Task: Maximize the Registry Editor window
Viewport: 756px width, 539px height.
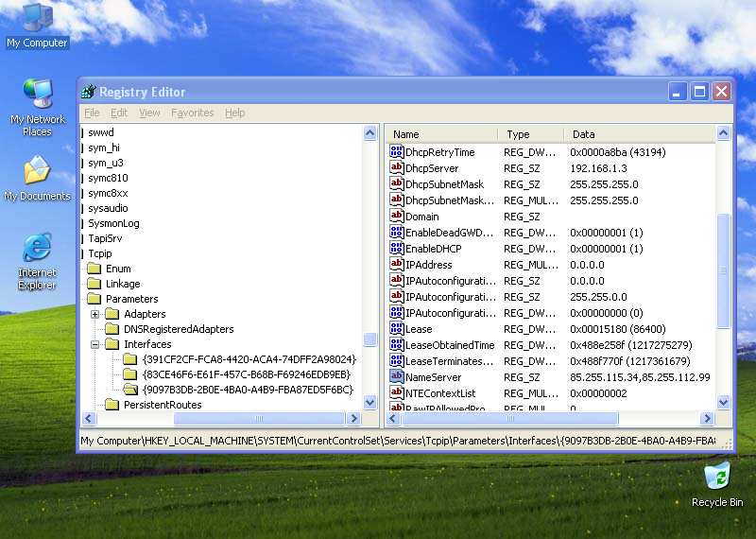Action: tap(699, 91)
